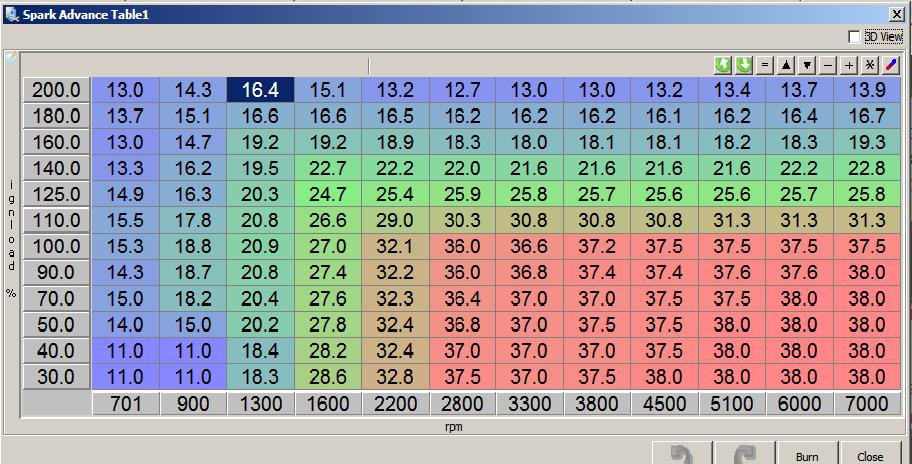Select the 5100 rpm axis cell
The width and height of the screenshot is (912, 464).
pyautogui.click(x=732, y=404)
